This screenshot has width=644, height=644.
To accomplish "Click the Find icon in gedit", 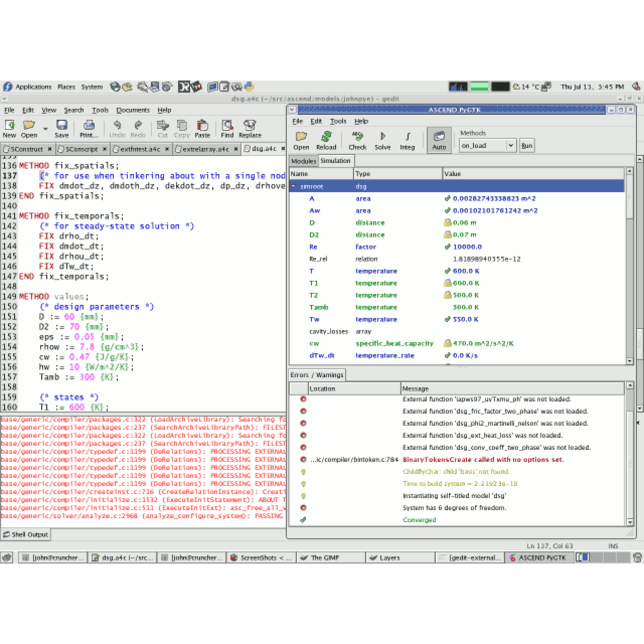I will tap(227, 128).
